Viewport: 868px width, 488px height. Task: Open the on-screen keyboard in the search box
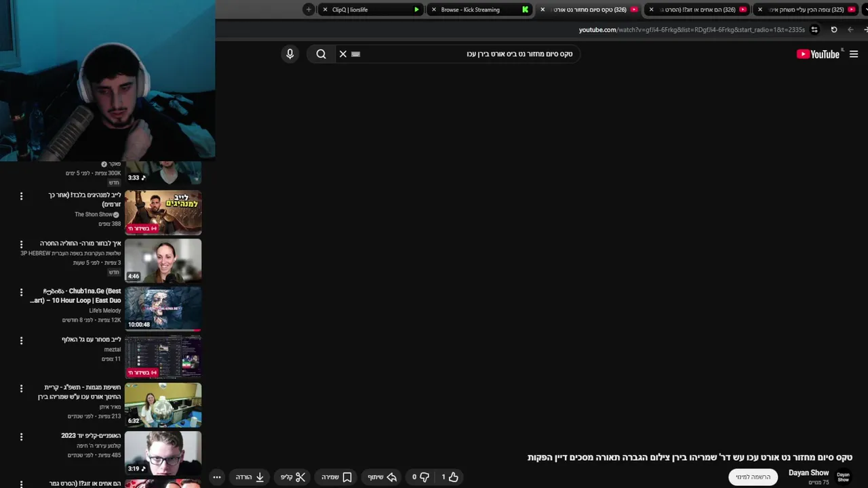click(x=356, y=54)
